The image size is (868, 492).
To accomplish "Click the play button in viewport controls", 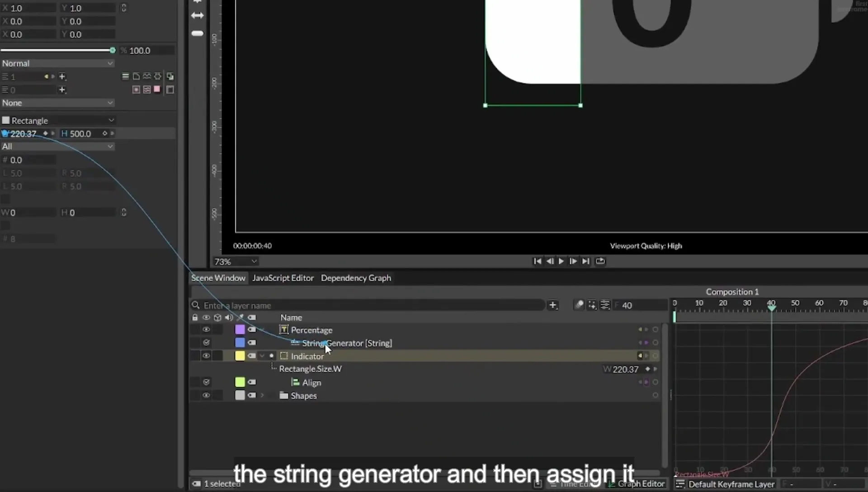I will coord(561,261).
